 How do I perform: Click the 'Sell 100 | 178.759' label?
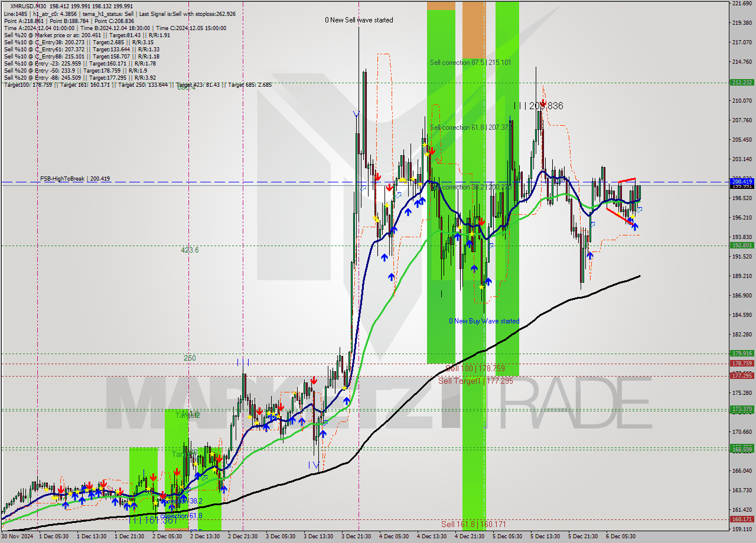[x=475, y=368]
